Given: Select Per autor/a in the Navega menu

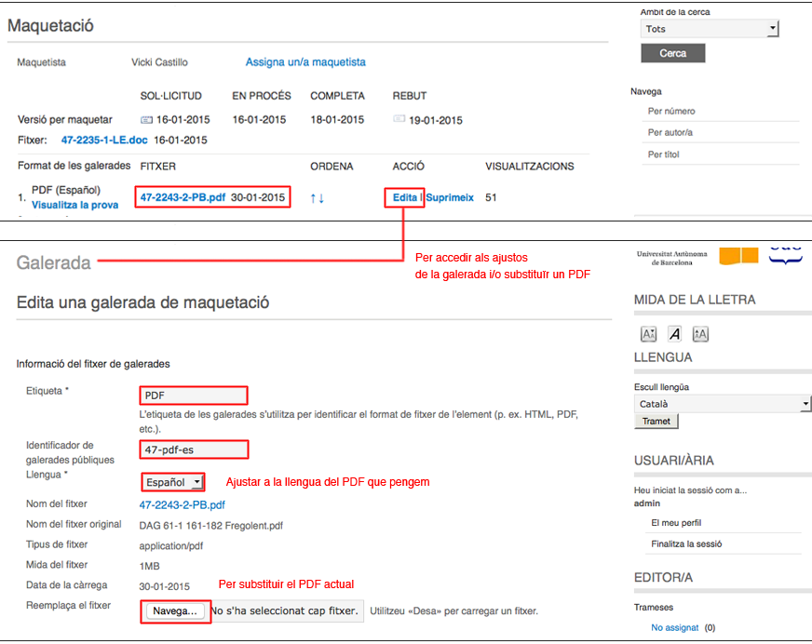Looking at the screenshot, I should [x=670, y=132].
